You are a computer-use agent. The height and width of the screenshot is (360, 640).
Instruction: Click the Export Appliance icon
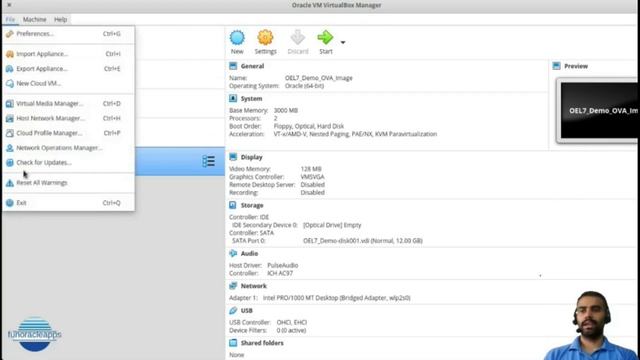coord(9,69)
